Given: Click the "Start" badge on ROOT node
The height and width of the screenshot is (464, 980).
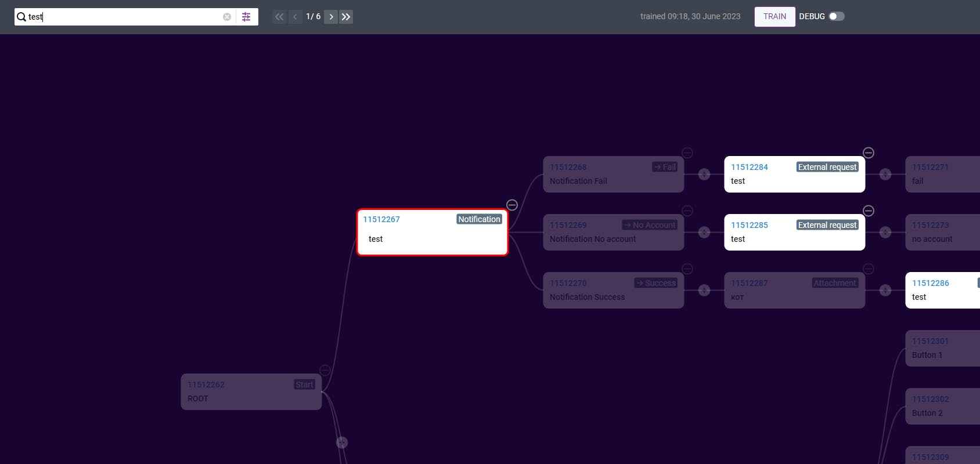Looking at the screenshot, I should tap(304, 385).
